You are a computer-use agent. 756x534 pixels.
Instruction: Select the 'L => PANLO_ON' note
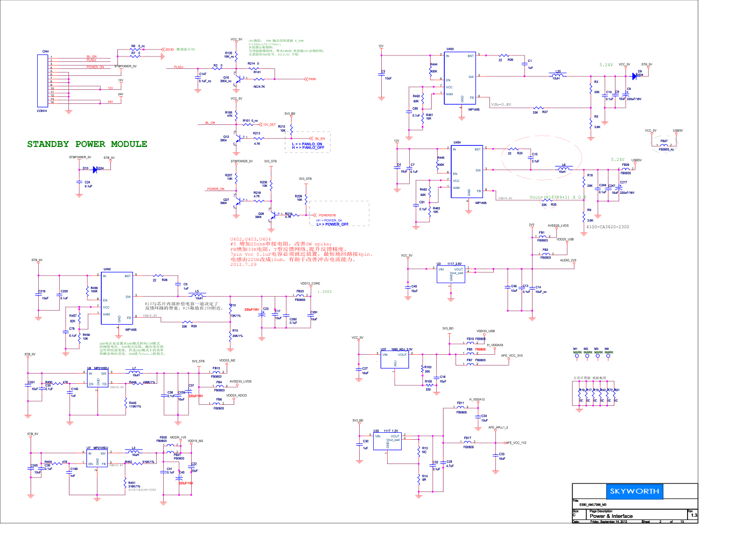(307, 144)
